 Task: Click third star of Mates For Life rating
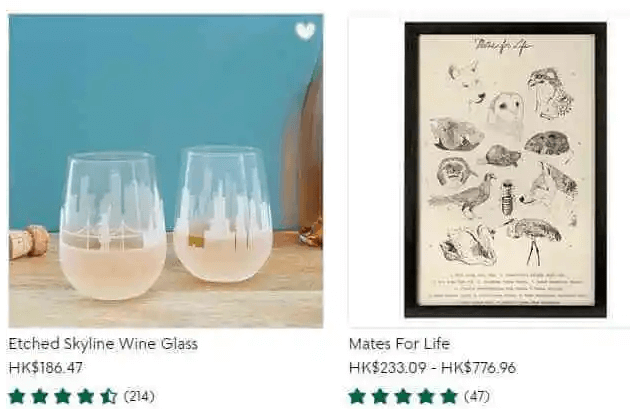pos(403,396)
